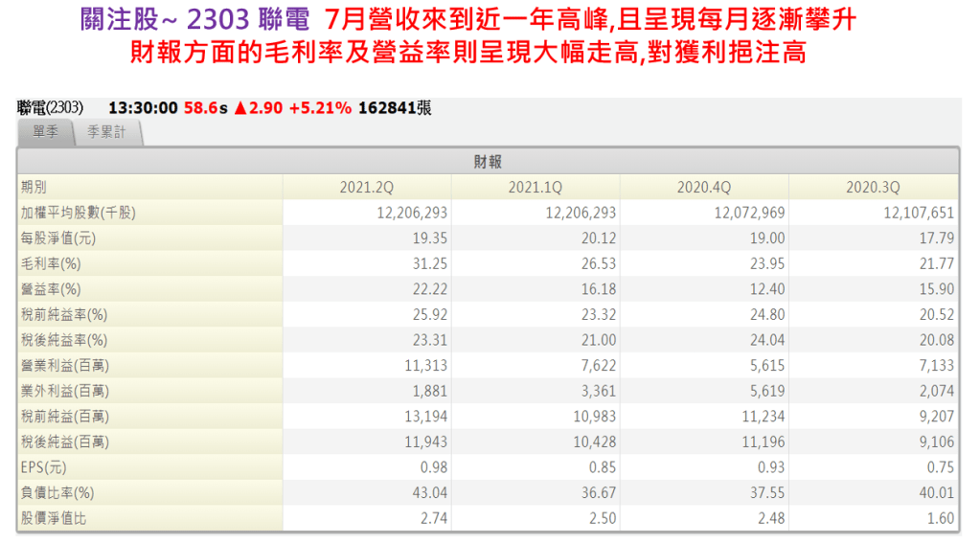This screenshot has height=544, width=980.
Task: Click the trade volume 162841張 text
Action: [x=394, y=108]
